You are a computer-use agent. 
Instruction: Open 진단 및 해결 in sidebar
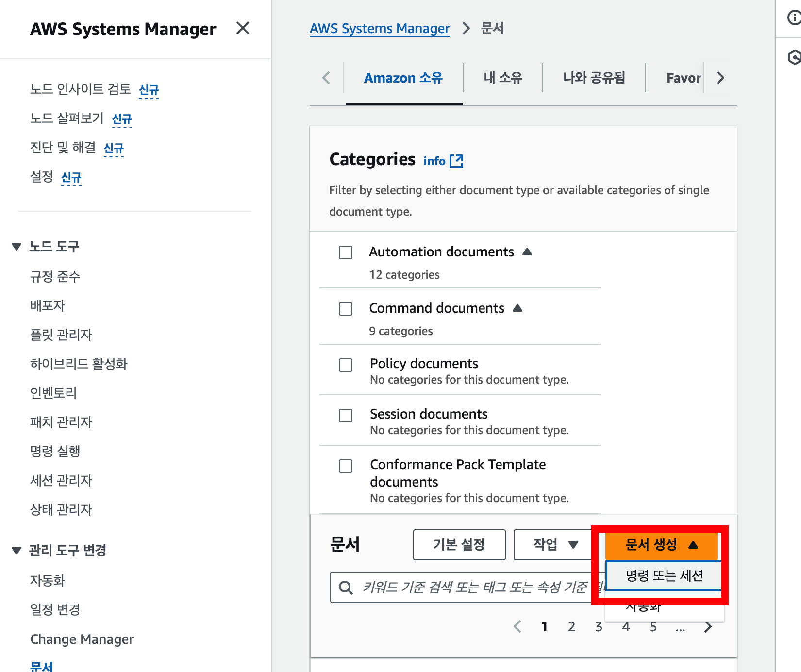[63, 148]
